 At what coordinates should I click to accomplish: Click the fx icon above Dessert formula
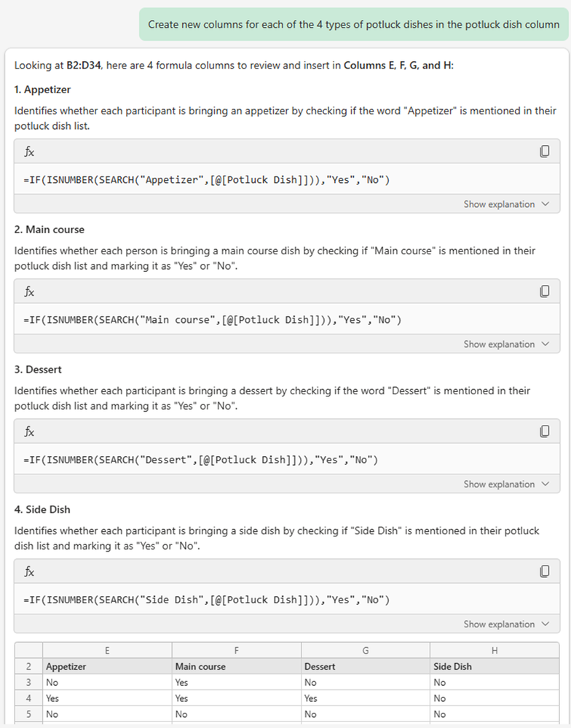click(x=29, y=431)
